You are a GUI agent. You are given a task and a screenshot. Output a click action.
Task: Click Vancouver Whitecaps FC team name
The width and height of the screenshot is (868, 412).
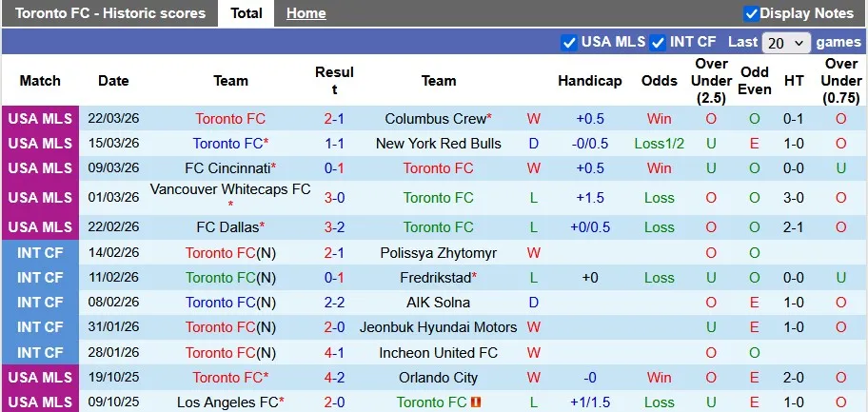click(230, 189)
